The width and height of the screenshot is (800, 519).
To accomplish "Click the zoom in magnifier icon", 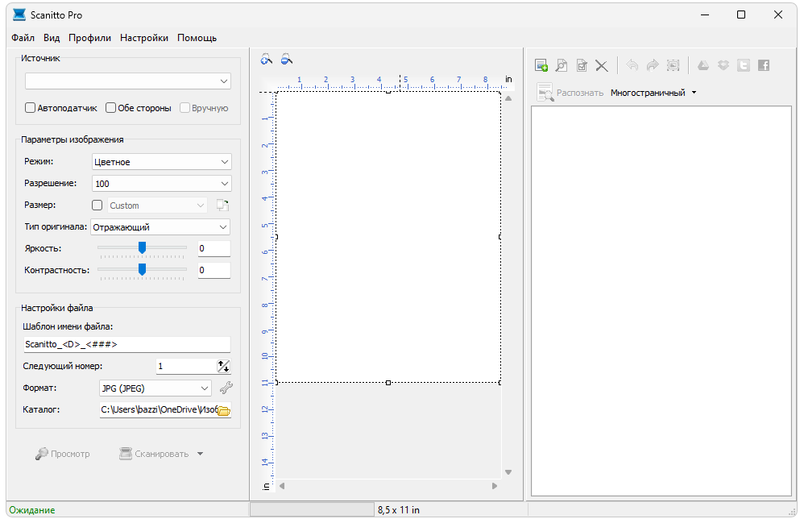I will pyautogui.click(x=266, y=60).
